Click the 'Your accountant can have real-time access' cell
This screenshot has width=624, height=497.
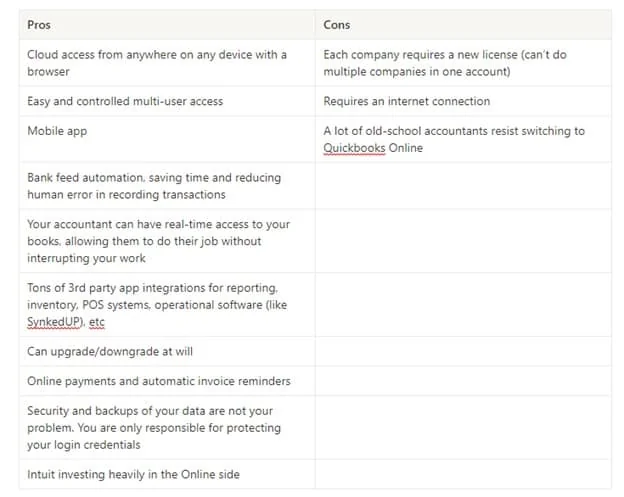pos(167,241)
